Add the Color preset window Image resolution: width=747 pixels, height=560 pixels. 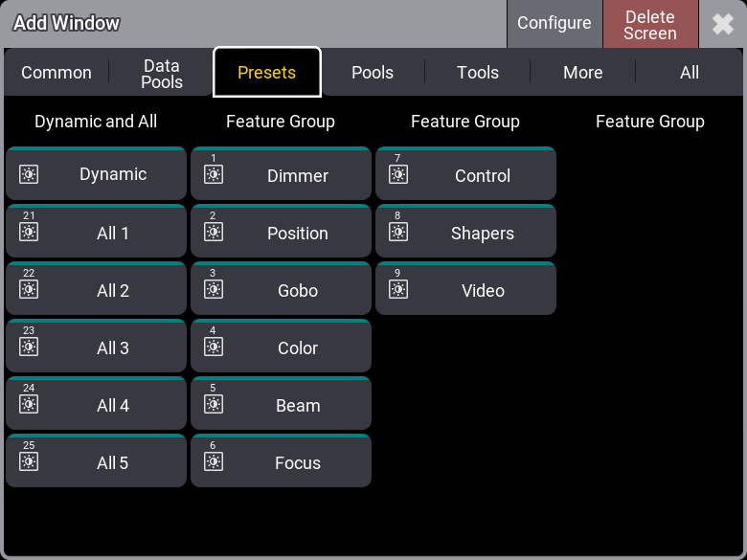point(281,346)
